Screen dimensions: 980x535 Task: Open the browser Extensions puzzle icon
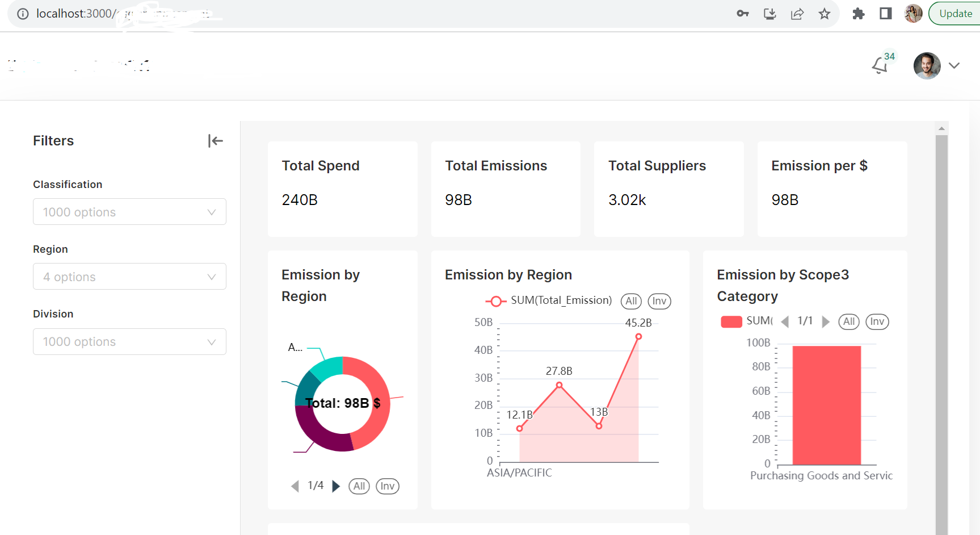[x=858, y=14]
